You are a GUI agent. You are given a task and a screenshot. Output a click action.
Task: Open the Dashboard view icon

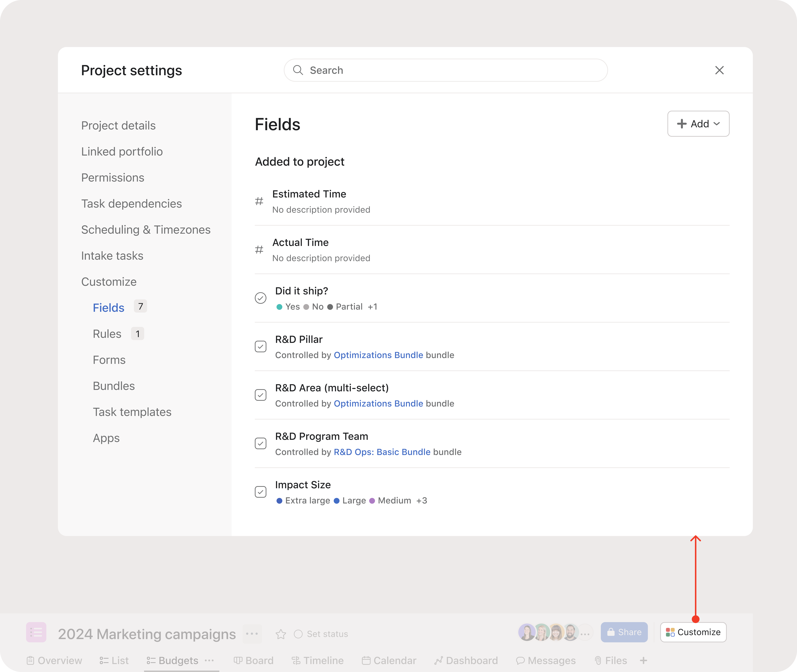coord(439,660)
